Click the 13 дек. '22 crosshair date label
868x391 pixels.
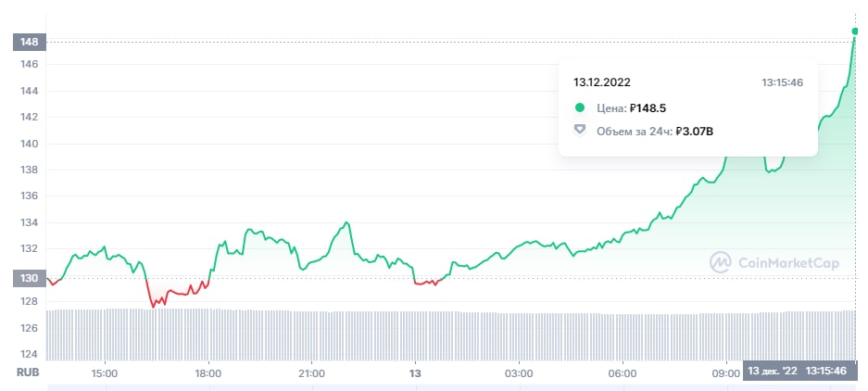(772, 372)
